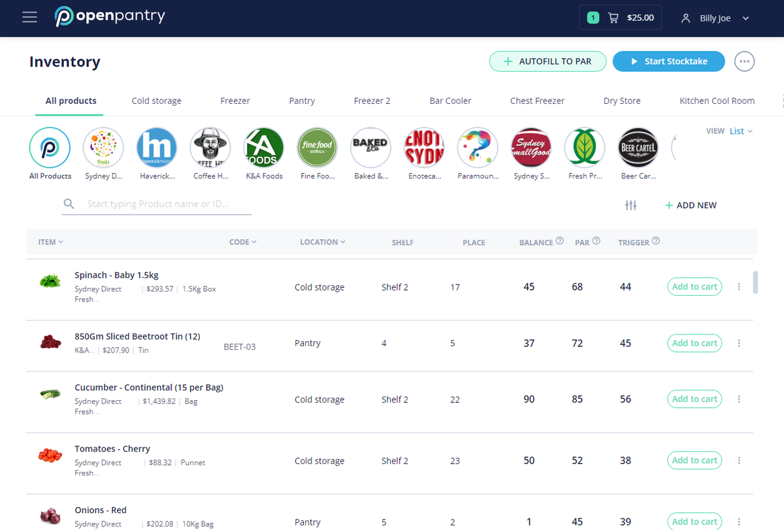
Task: Click the TRIGGER help question icon
Action: click(656, 241)
